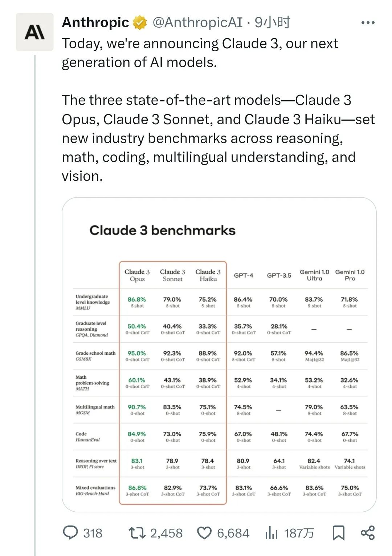Open the reply comments icon

tap(70, 533)
